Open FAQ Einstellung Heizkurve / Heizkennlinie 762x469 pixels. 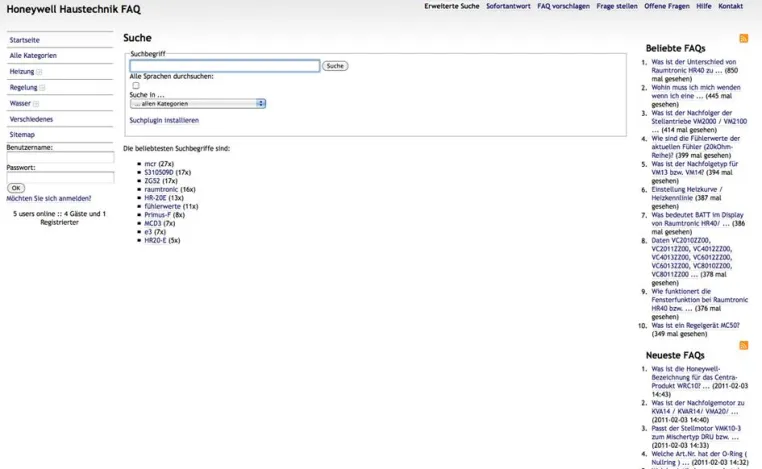pos(687,193)
